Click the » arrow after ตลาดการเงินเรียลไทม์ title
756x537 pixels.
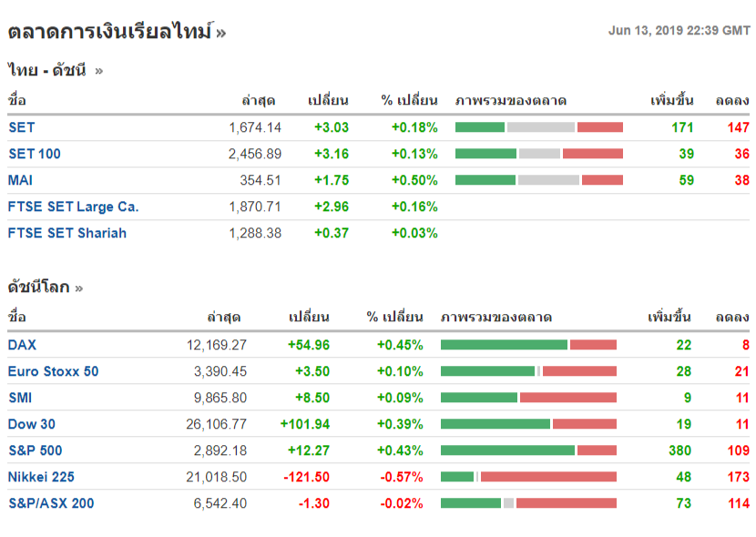221,34
